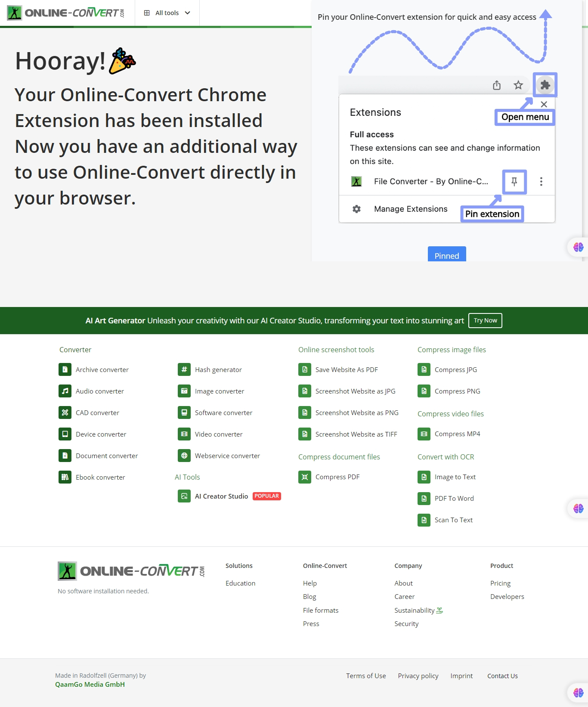
Task: Click the Online-Convert logo in header
Action: [65, 13]
